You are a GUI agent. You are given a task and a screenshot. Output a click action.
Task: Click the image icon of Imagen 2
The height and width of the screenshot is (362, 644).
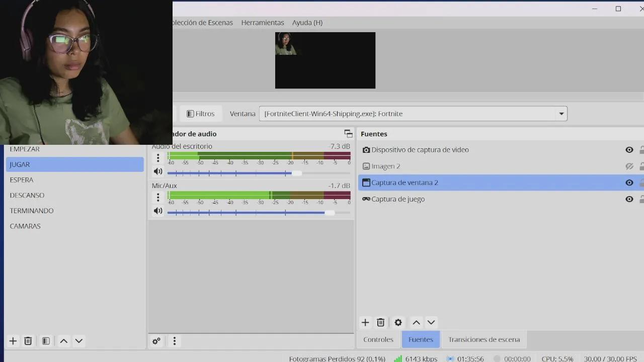point(366,166)
